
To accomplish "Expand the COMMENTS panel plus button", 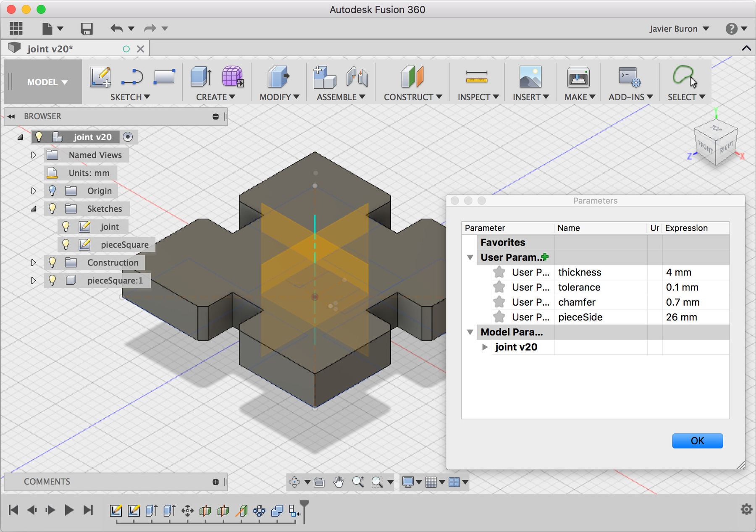I will click(215, 482).
